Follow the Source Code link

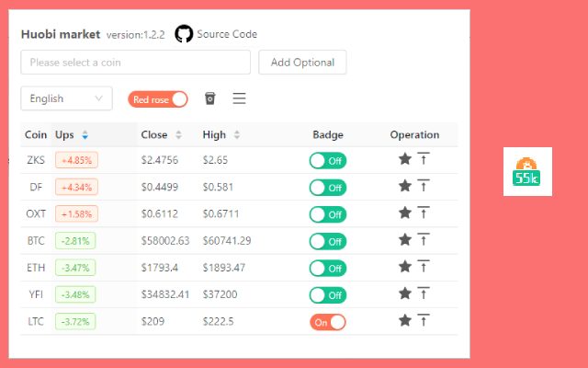point(227,34)
